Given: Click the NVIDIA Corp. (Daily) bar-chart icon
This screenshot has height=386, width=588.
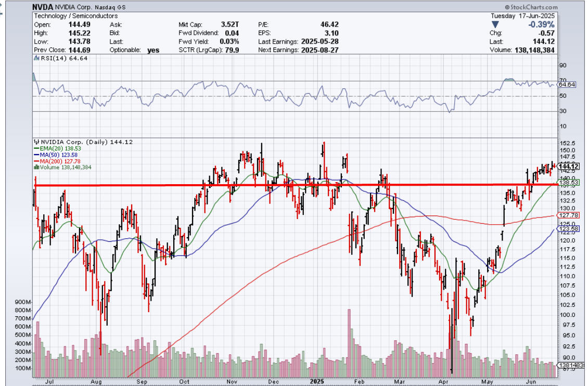Looking at the screenshot, I should 35,141.
